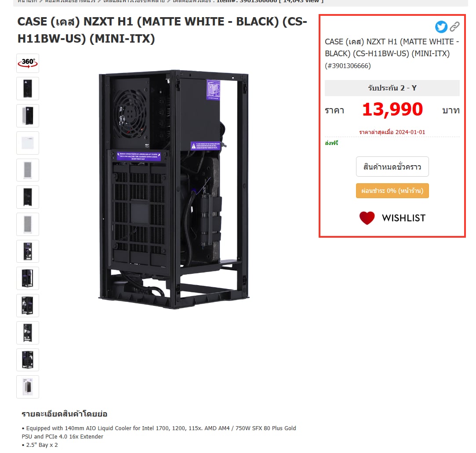Select the black front view thumbnail

28,88
